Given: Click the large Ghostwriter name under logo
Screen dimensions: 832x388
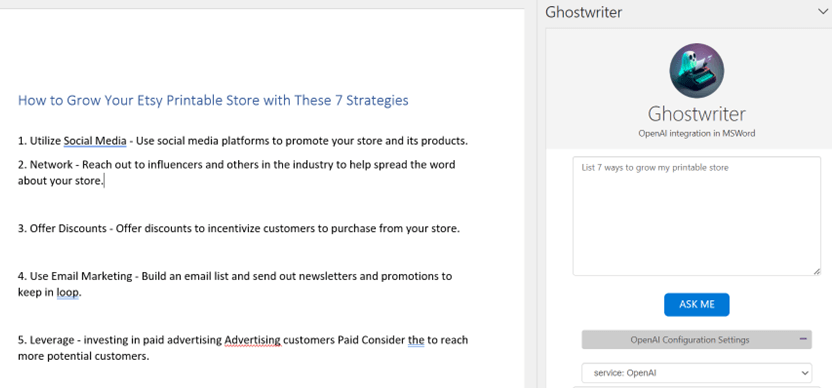Looking at the screenshot, I should [697, 114].
